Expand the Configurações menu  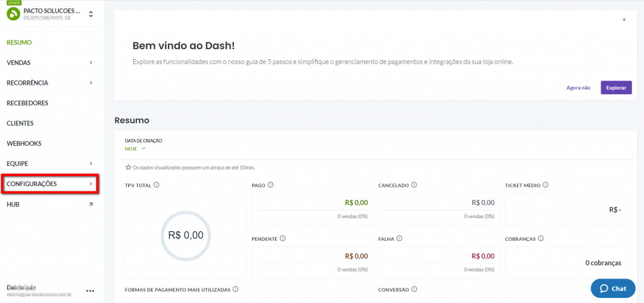pos(50,184)
